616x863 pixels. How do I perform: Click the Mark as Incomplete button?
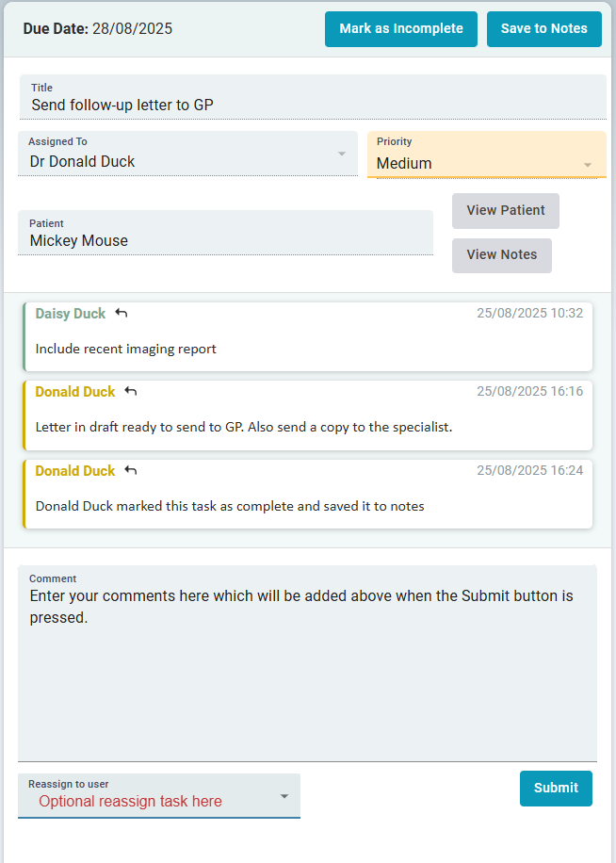click(400, 29)
